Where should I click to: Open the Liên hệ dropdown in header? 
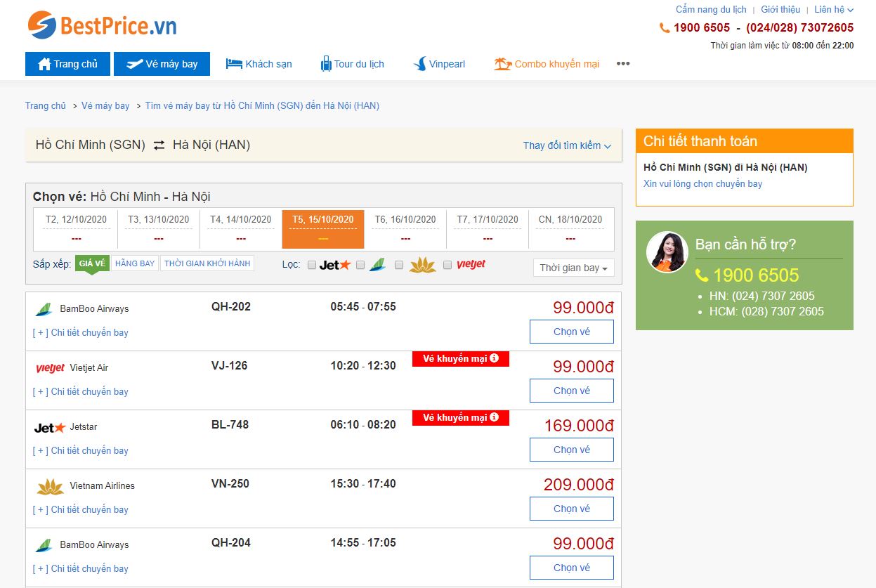[834, 10]
